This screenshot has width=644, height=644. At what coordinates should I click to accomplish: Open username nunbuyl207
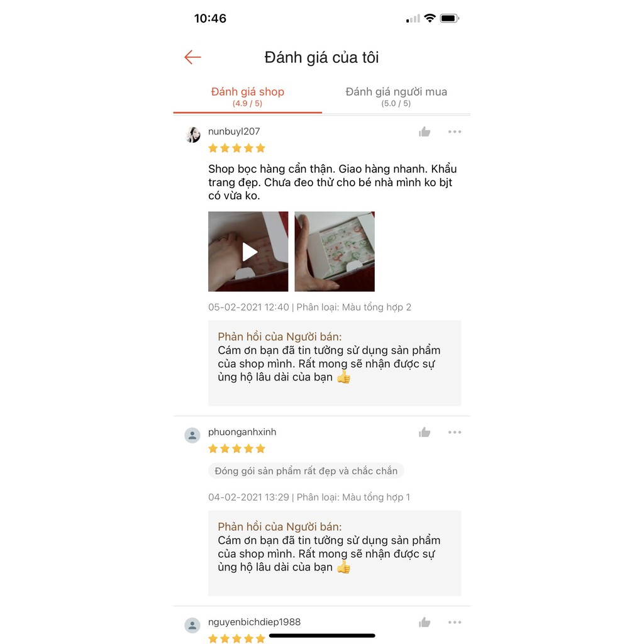[x=234, y=131]
